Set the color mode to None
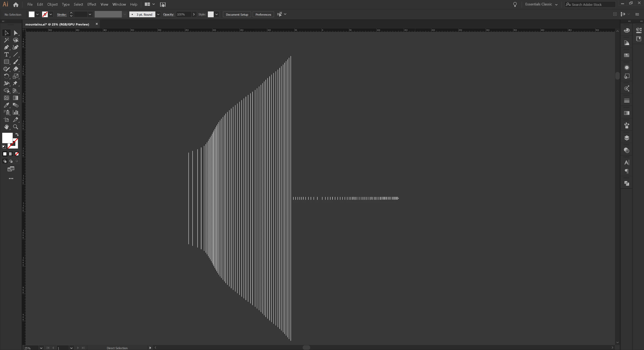 tap(17, 154)
